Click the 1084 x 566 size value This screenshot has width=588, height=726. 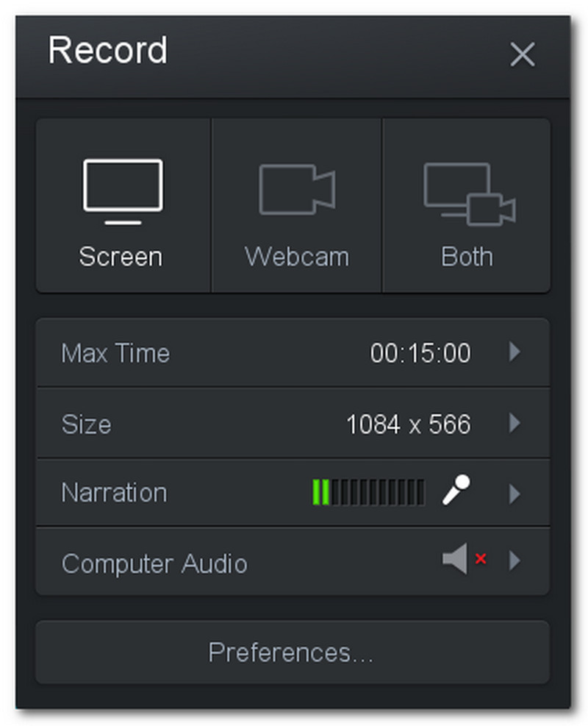(408, 424)
